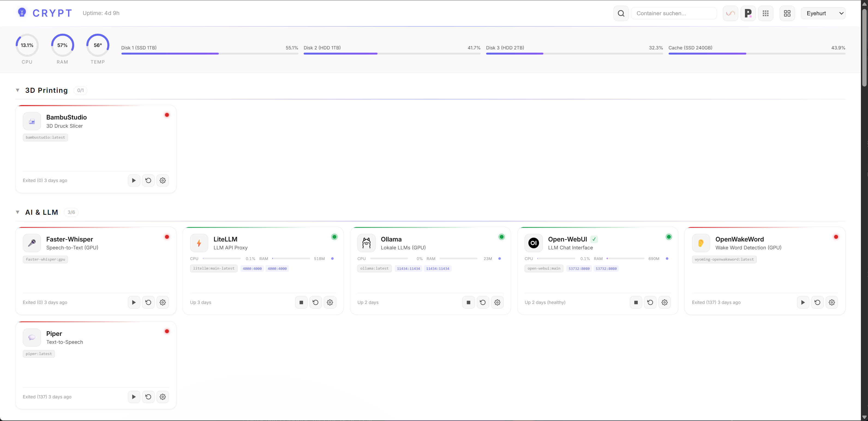Viewport: 868px width, 421px height.
Task: Open Open-WebUI first 53732:8080 port badge
Action: (x=579, y=269)
